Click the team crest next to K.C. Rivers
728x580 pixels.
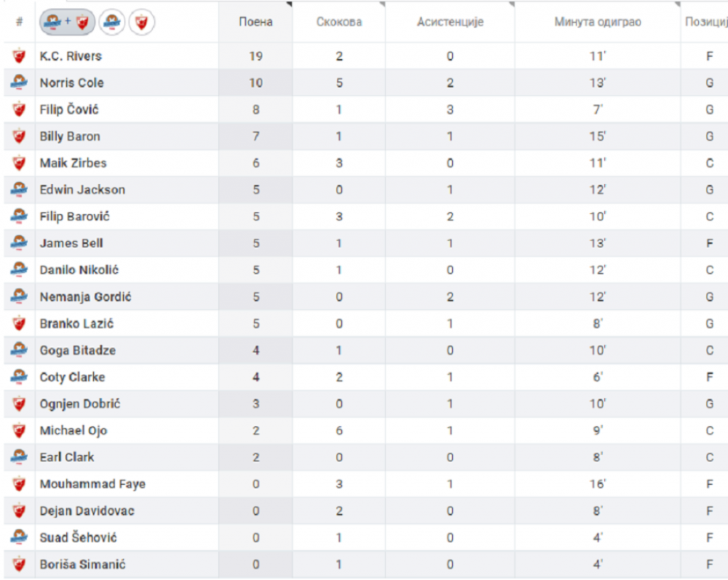click(x=18, y=56)
